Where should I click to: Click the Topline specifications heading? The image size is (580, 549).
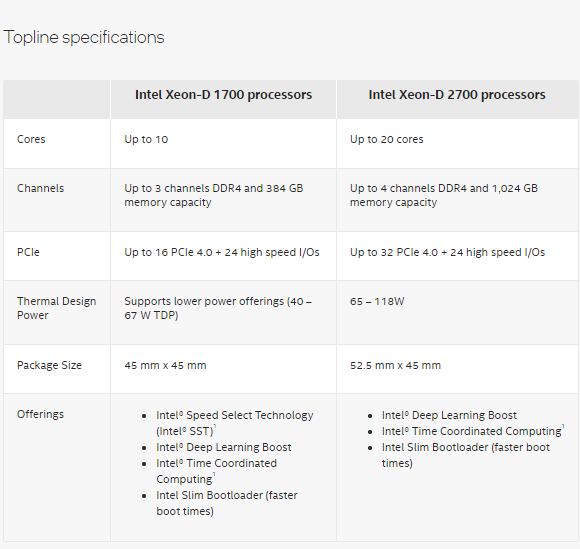(x=84, y=37)
